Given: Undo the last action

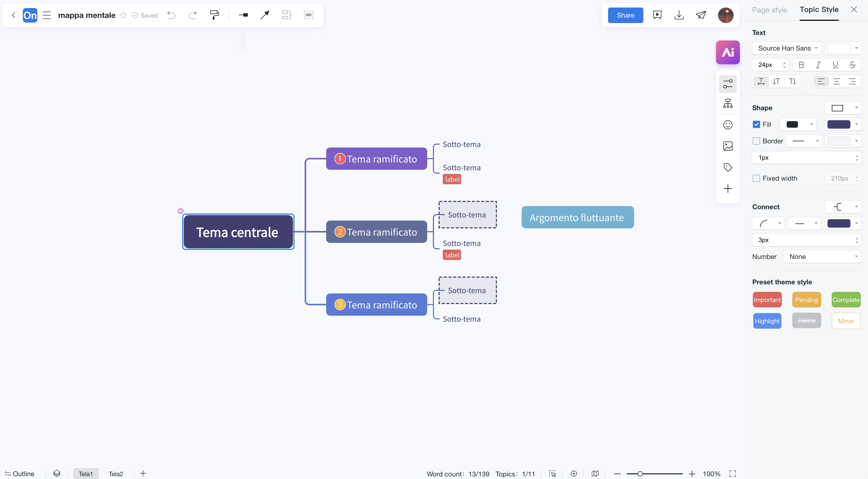Looking at the screenshot, I should tap(171, 15).
